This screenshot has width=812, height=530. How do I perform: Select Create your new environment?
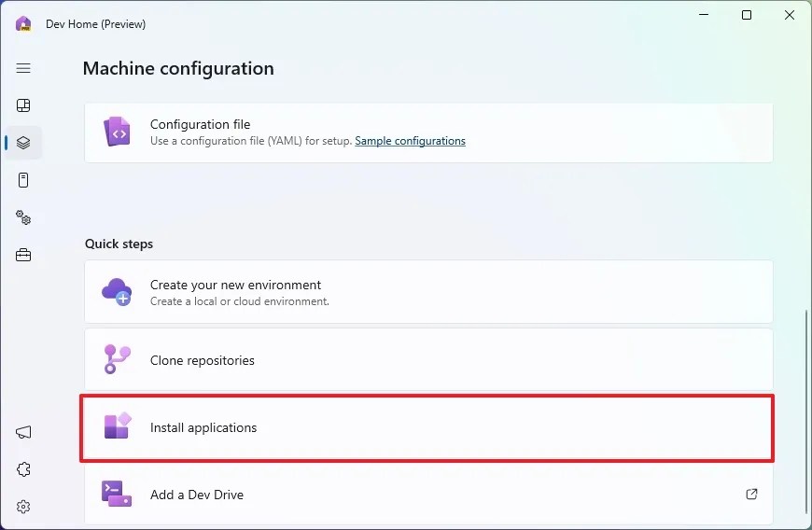click(x=428, y=292)
